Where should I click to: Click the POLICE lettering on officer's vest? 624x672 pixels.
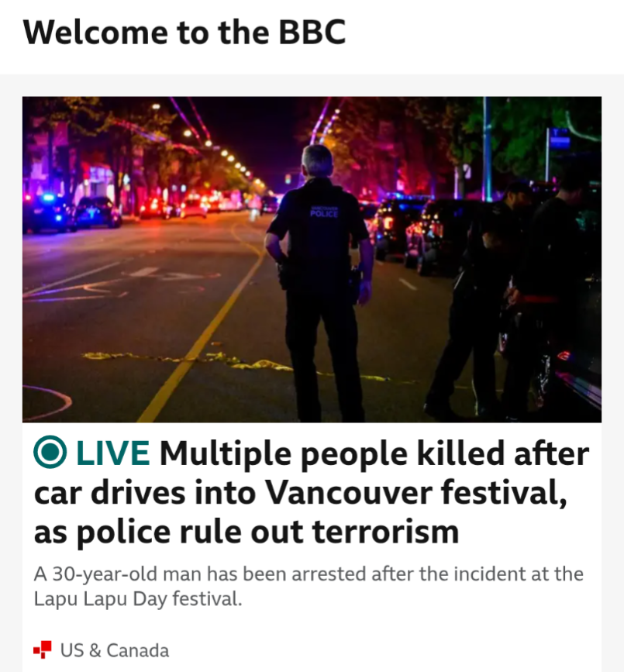(324, 213)
